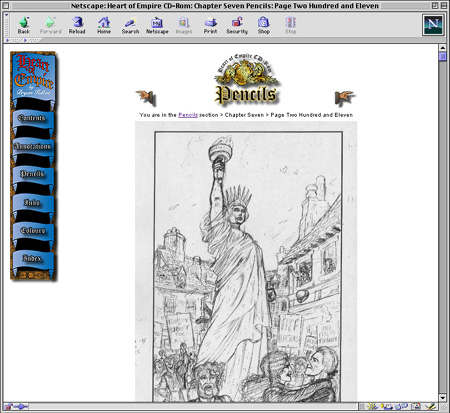Follow the Pencils breadcrumb link

[x=188, y=115]
